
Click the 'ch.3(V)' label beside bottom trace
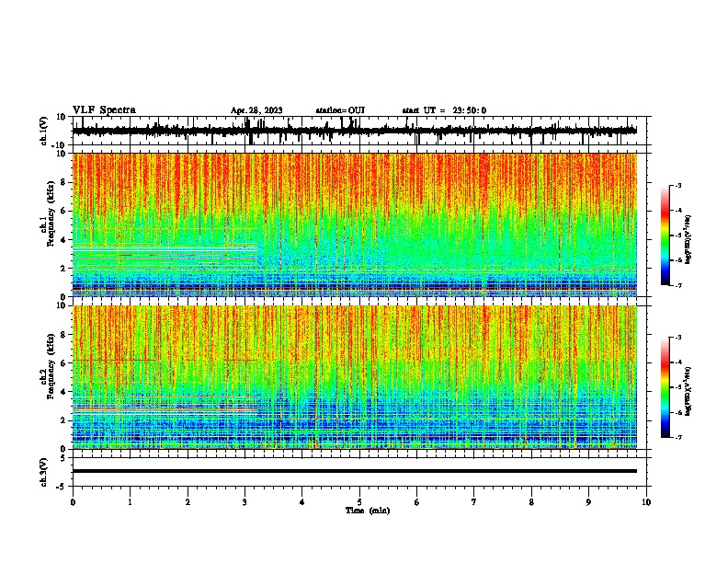[x=44, y=472]
